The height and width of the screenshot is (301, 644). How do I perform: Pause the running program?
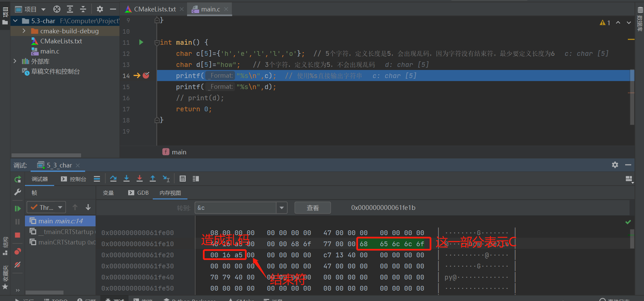click(x=18, y=222)
